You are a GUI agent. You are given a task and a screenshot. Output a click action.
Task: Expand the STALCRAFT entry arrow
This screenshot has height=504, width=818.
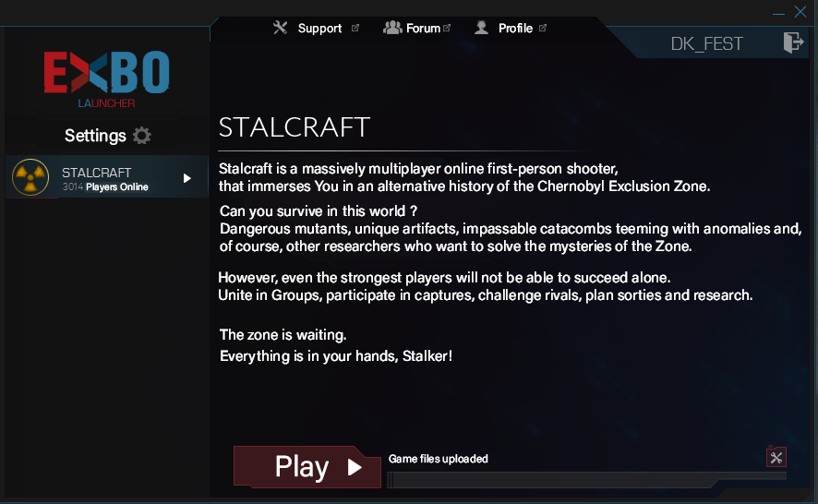[x=187, y=178]
